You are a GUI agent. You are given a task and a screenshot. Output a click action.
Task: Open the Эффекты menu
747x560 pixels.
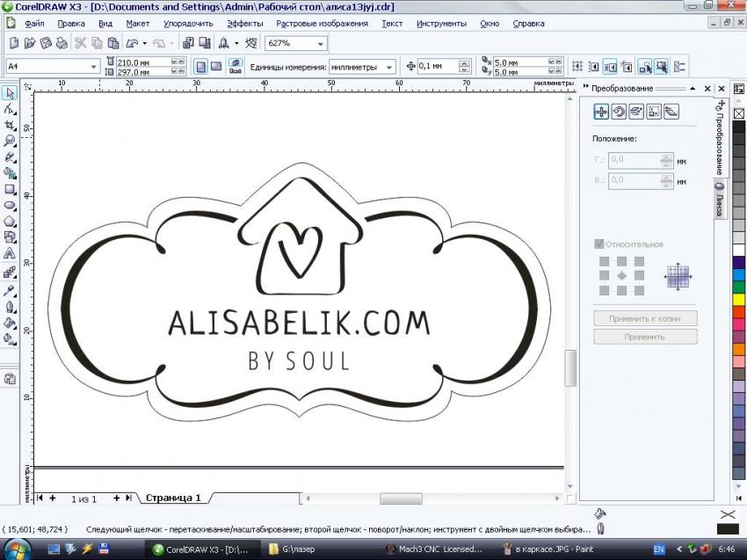245,24
